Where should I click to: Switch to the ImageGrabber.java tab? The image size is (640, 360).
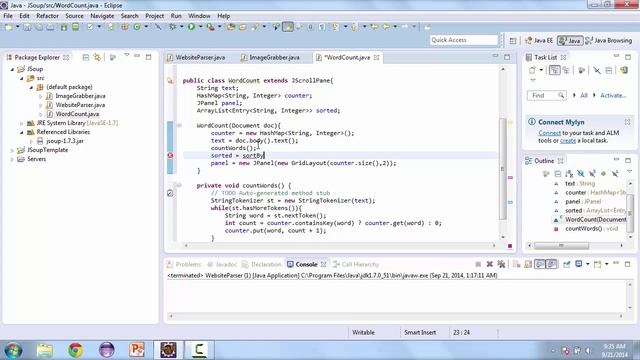click(271, 58)
